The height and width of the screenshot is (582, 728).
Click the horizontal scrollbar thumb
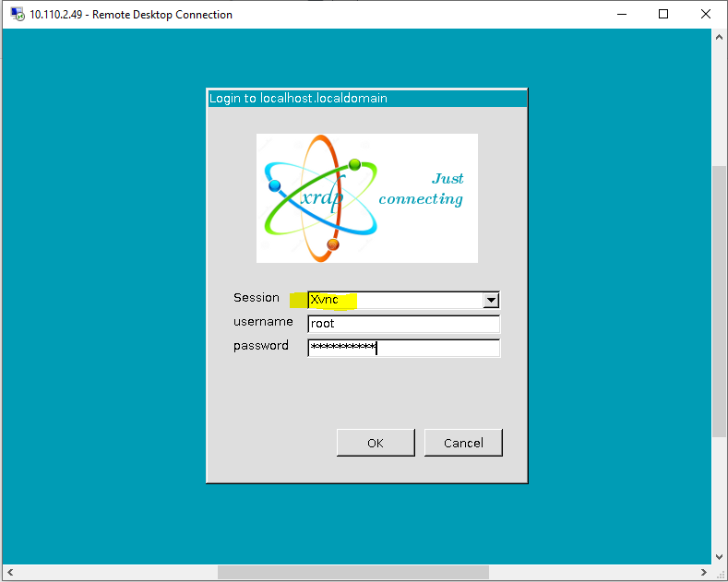pos(352,573)
